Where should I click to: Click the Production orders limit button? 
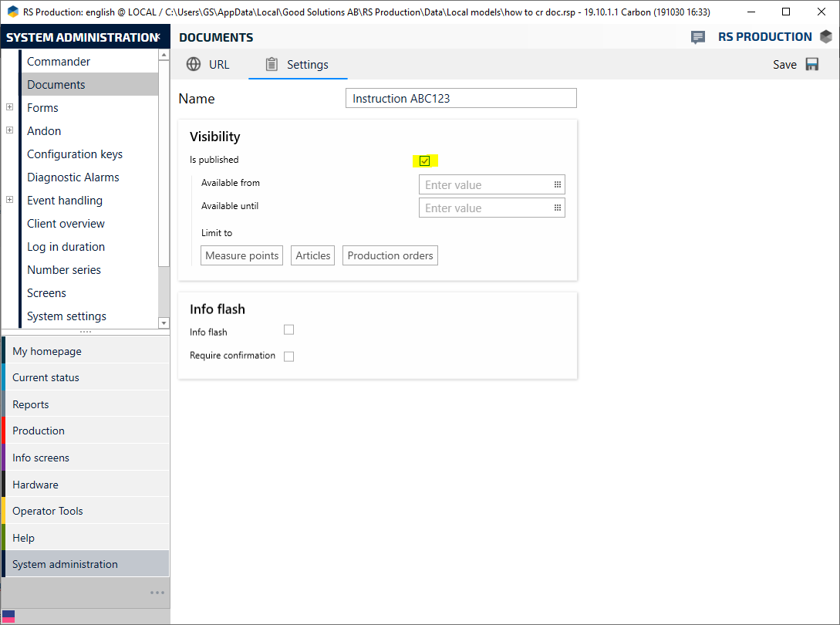[390, 255]
